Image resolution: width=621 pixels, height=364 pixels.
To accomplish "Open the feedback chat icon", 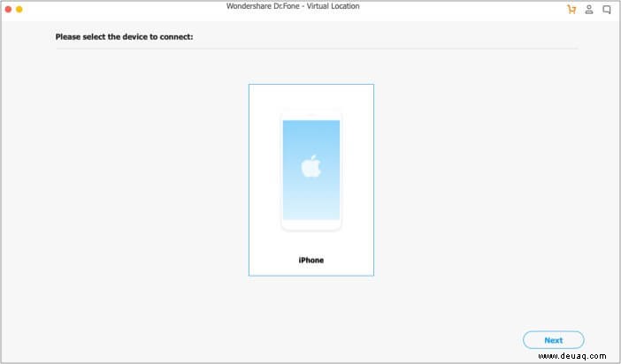I will pos(606,10).
